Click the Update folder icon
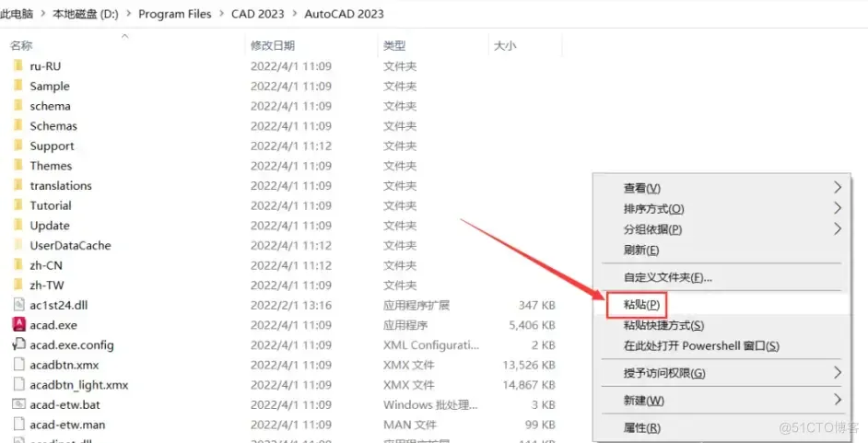Image resolution: width=868 pixels, height=443 pixels. point(18,225)
